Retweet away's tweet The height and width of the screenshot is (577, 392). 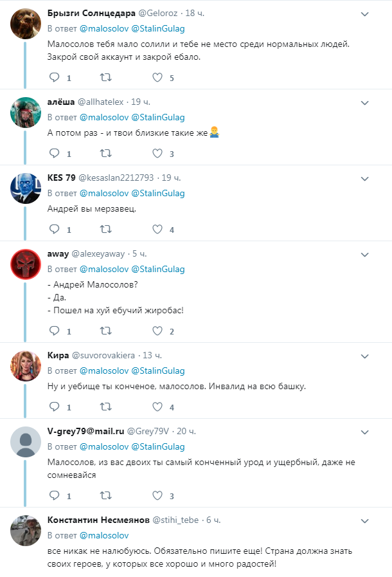(x=106, y=331)
